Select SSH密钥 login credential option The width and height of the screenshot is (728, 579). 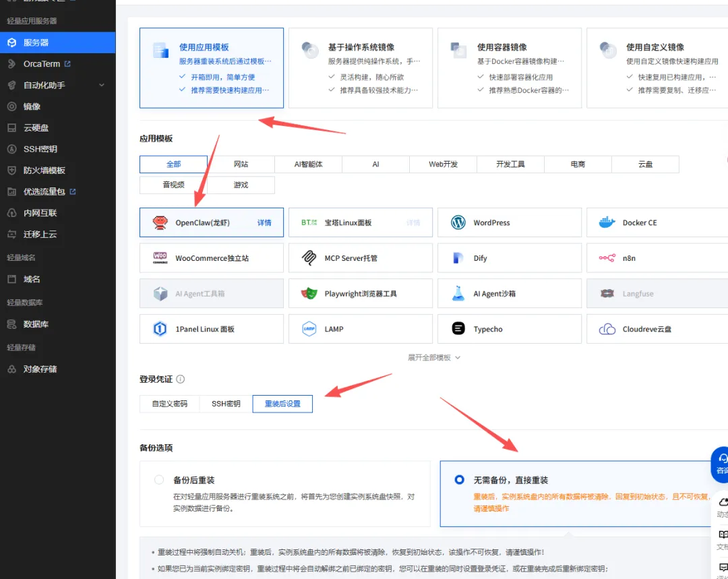coord(226,404)
